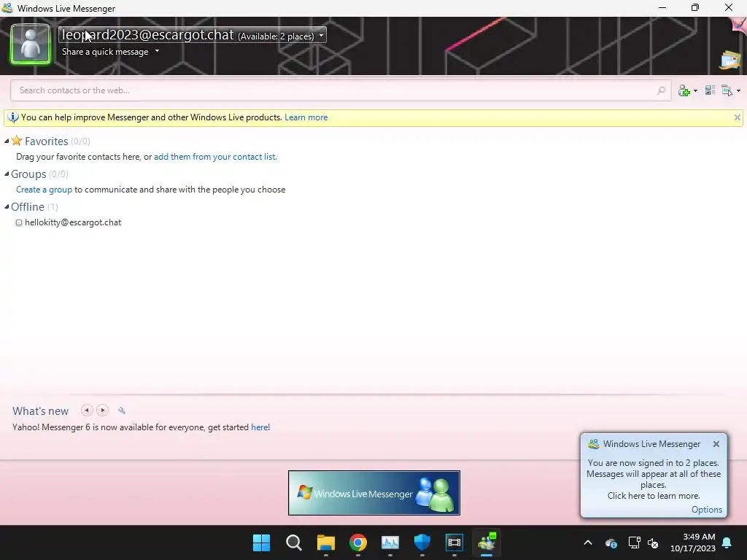This screenshot has width=747, height=560.
Task: Open the Add contact dropdown arrow
Action: point(695,91)
